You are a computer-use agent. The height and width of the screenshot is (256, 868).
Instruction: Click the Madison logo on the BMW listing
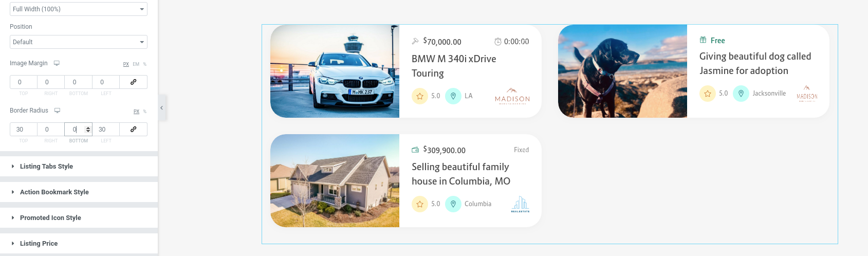tap(512, 96)
